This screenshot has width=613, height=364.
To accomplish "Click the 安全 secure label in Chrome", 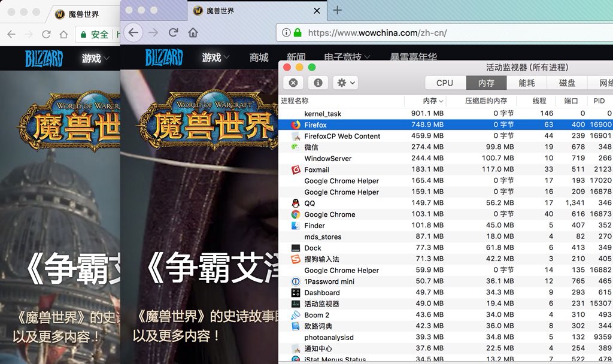I will point(99,34).
